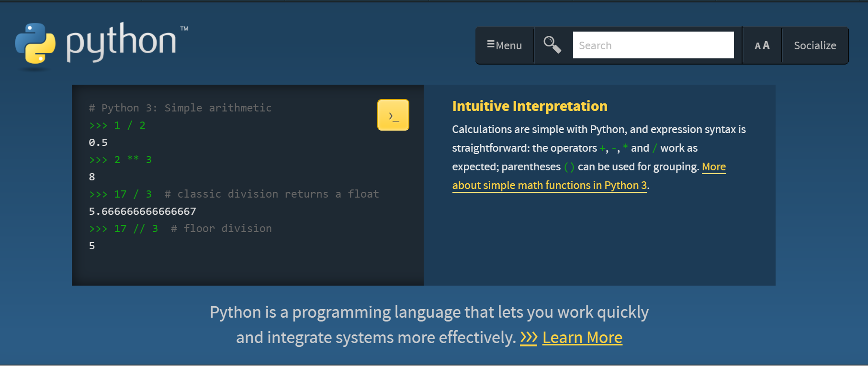
Task: Focus the Search input field
Action: [x=653, y=45]
